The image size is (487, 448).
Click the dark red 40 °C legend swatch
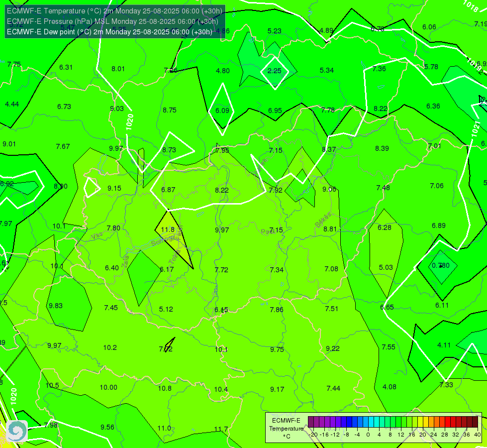(475, 422)
